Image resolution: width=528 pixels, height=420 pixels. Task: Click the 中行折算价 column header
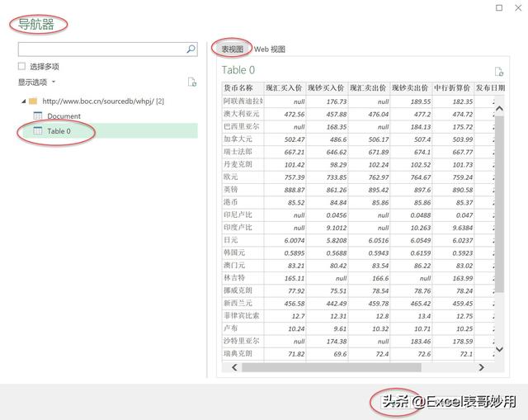point(452,88)
